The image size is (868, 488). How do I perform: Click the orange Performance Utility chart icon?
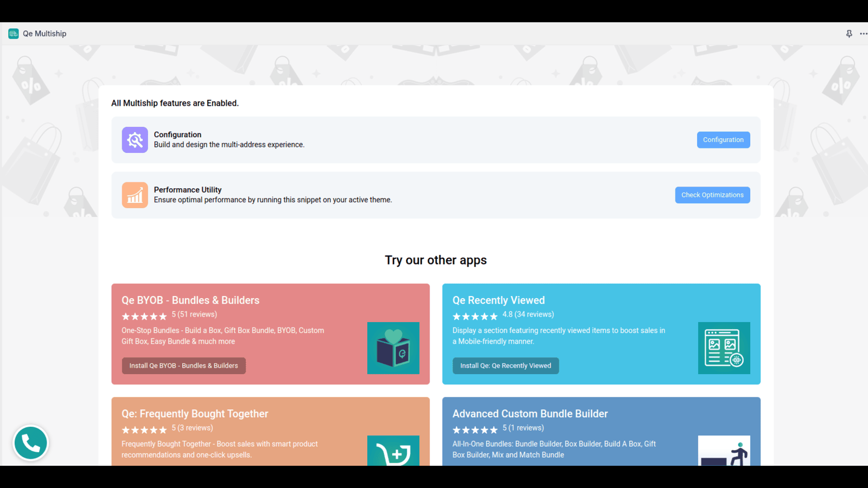135,195
